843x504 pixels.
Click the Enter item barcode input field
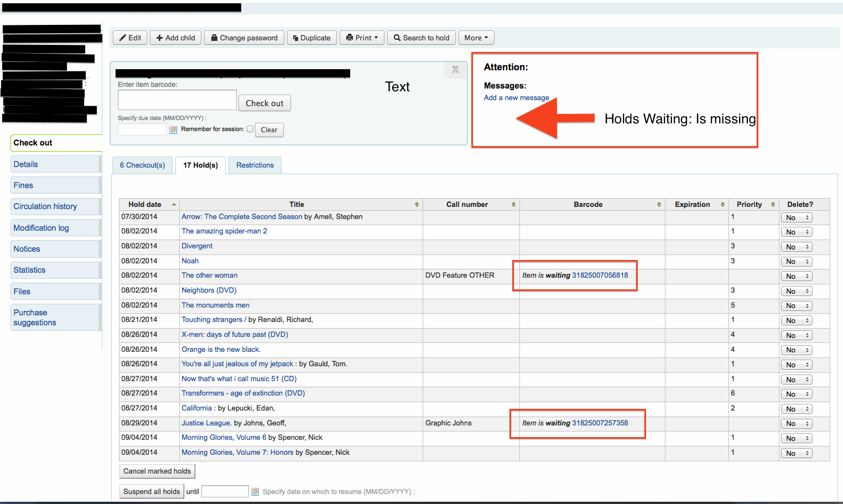177,100
